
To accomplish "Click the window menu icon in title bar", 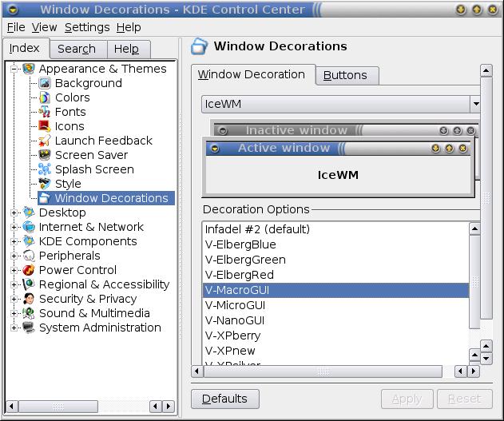I will coord(13,10).
